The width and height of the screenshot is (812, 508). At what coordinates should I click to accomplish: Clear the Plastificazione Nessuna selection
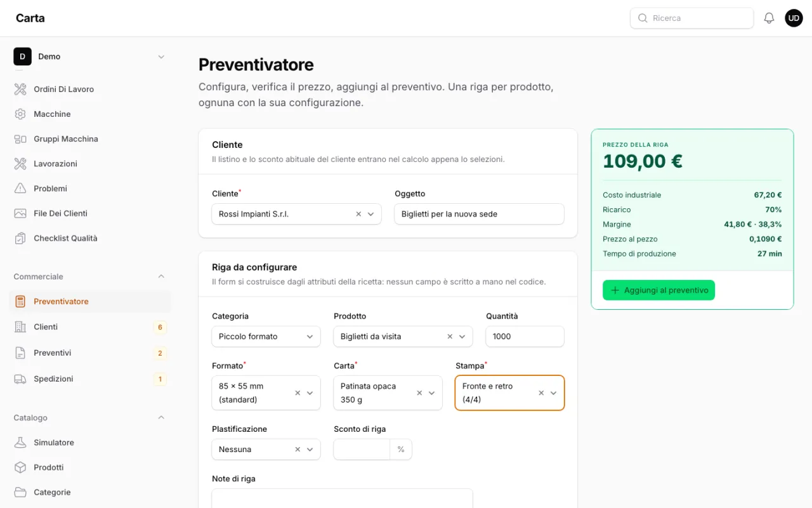click(298, 450)
